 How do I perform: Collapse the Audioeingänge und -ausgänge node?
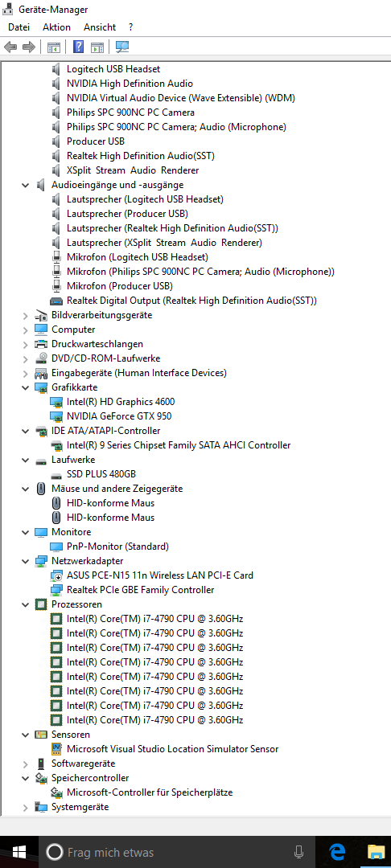click(25, 185)
